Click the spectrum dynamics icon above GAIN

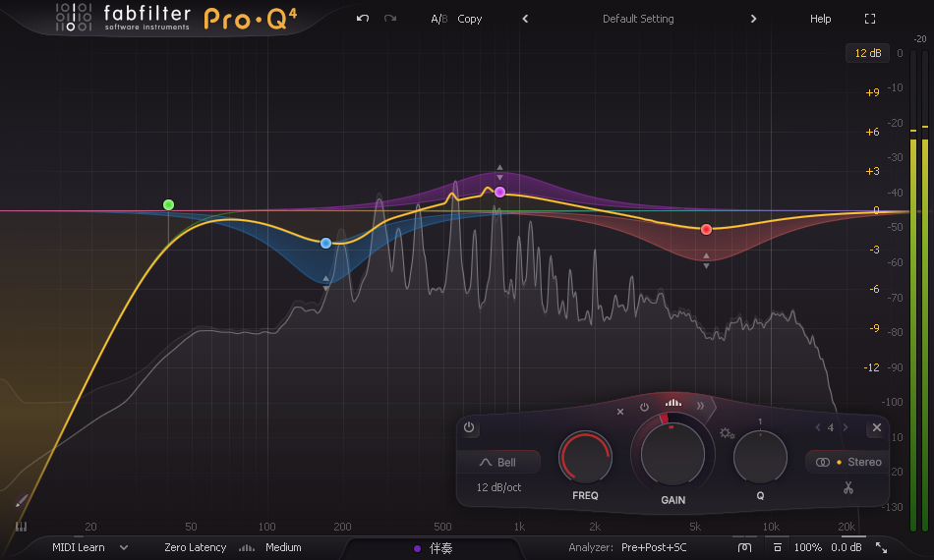coord(672,403)
